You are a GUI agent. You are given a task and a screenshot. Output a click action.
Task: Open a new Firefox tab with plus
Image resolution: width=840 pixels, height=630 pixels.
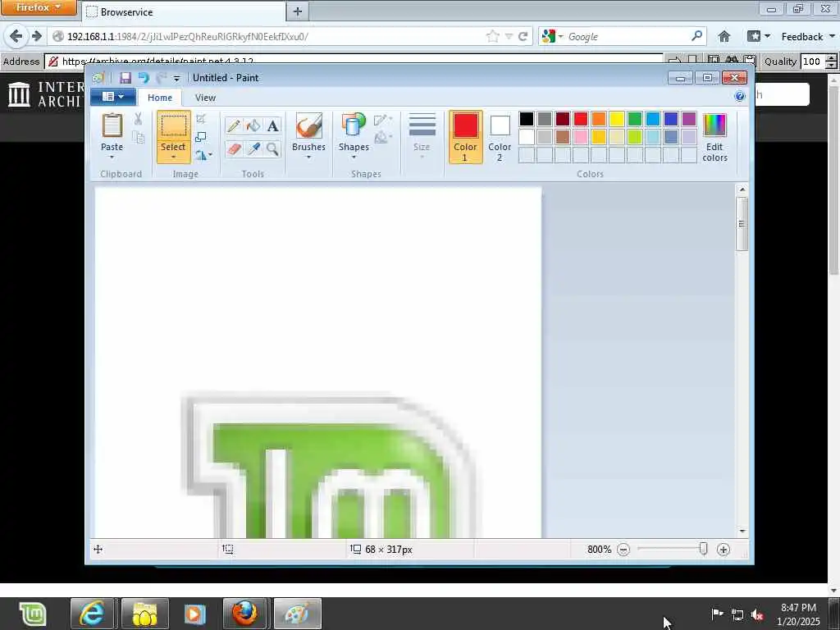(298, 11)
